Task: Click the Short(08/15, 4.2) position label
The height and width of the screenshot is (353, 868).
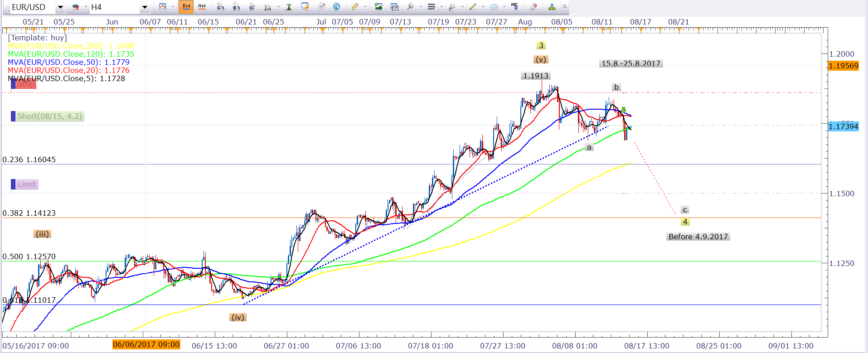Action: [49, 116]
